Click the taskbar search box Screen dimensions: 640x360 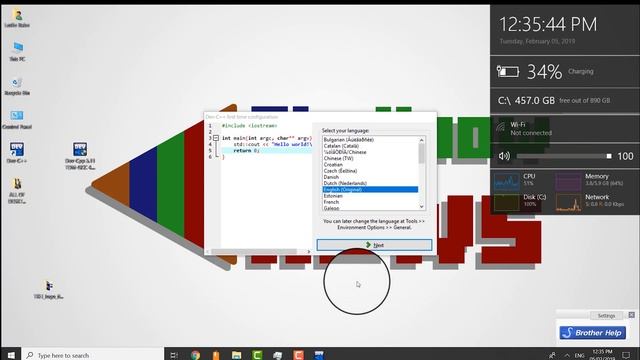[x=93, y=355]
